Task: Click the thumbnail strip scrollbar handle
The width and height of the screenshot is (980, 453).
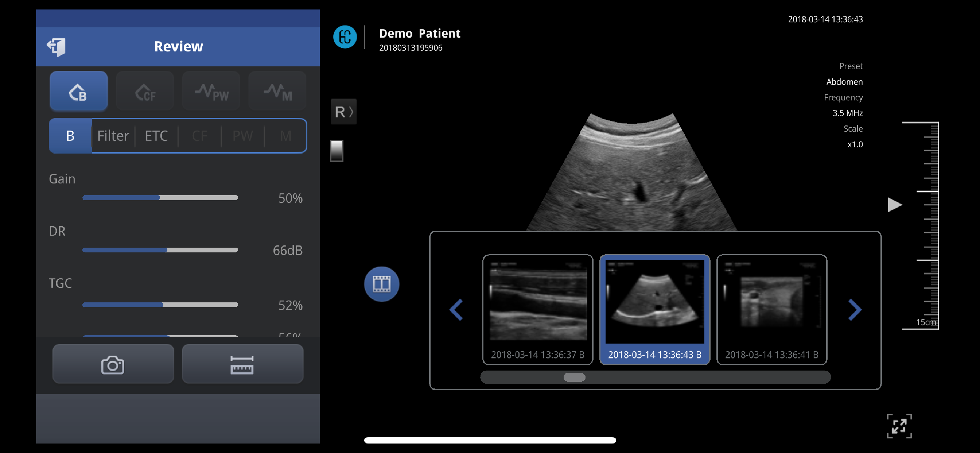Action: pos(574,377)
